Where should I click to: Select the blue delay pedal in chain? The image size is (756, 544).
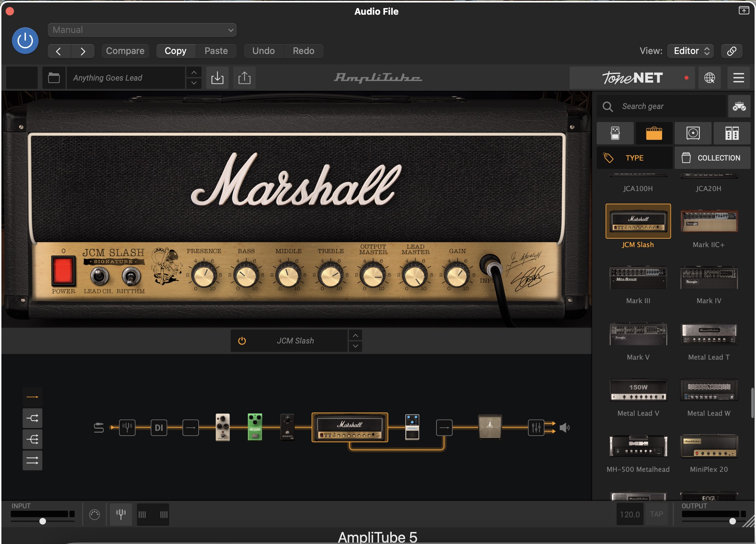(412, 427)
